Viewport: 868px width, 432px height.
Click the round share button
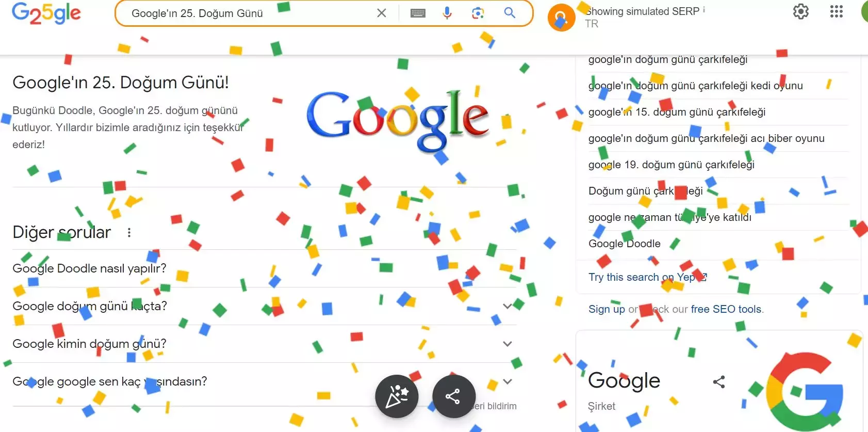454,396
